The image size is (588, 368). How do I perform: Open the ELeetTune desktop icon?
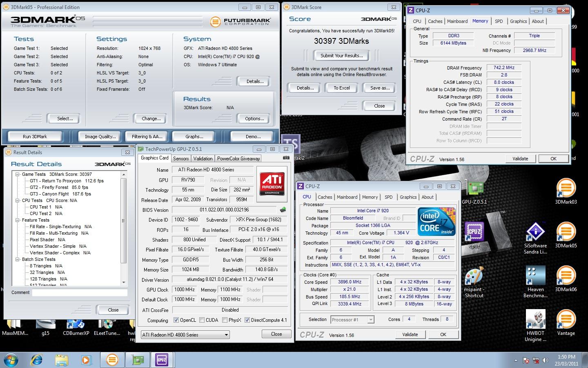click(x=107, y=327)
